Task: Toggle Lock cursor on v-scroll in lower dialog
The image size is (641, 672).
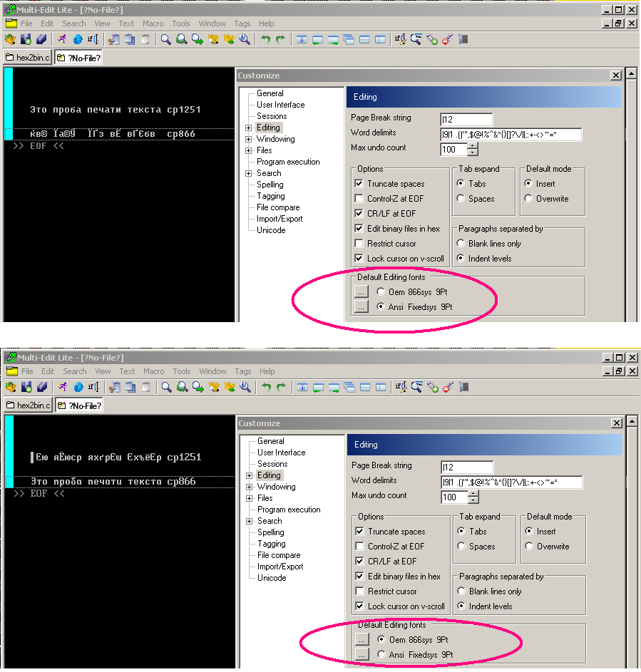Action: [360, 606]
